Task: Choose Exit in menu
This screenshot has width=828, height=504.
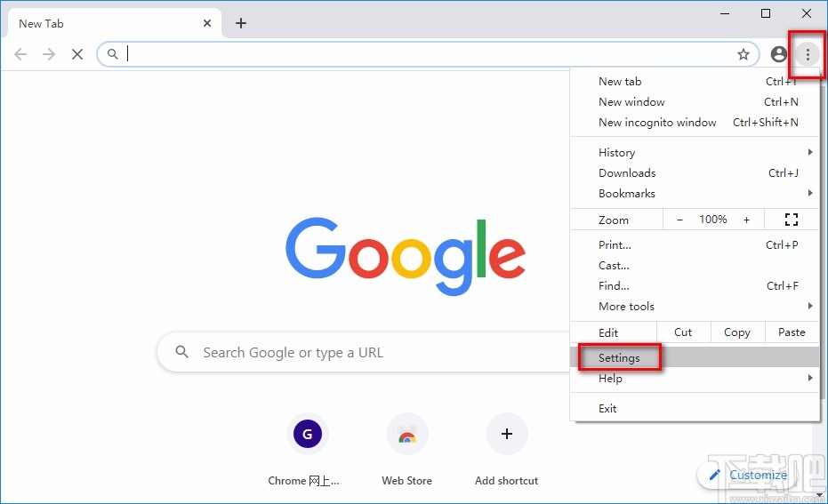Action: point(695,409)
